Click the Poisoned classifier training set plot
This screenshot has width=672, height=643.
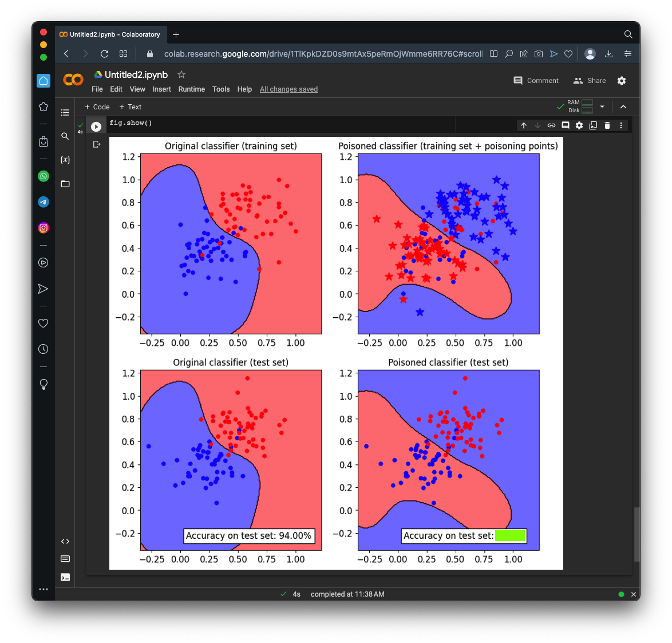click(449, 243)
